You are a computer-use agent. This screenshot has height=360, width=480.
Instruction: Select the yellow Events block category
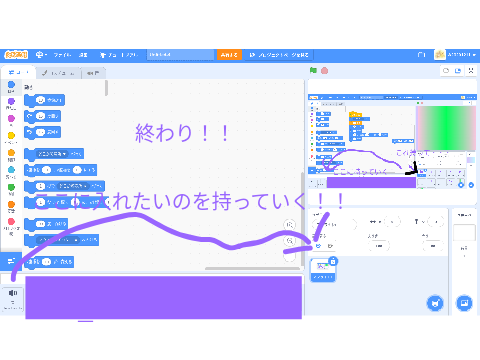coord(11,137)
